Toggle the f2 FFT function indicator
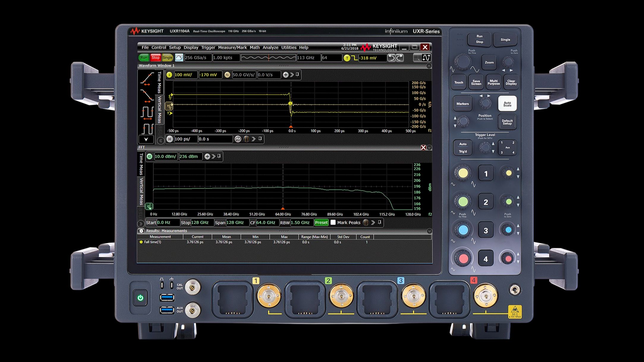This screenshot has width=644, height=362. click(x=149, y=157)
